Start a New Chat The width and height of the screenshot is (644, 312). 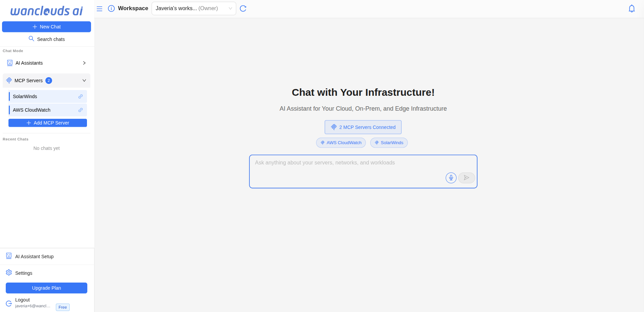tap(46, 27)
